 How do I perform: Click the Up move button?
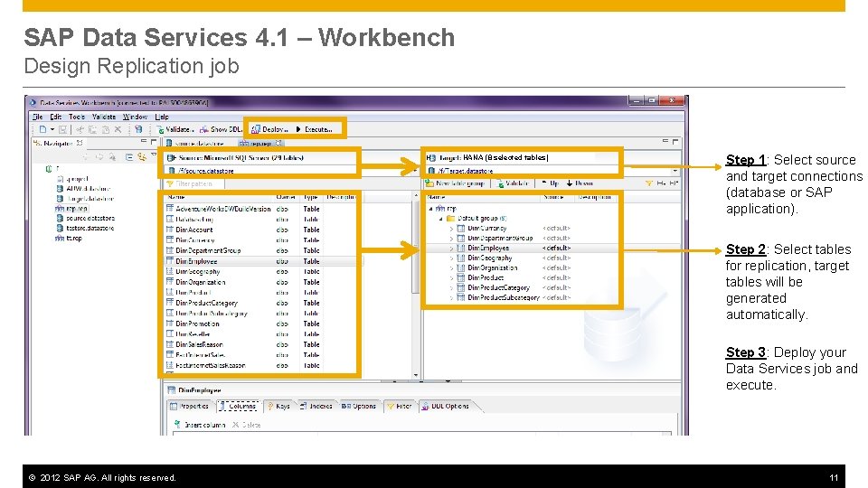coord(550,183)
